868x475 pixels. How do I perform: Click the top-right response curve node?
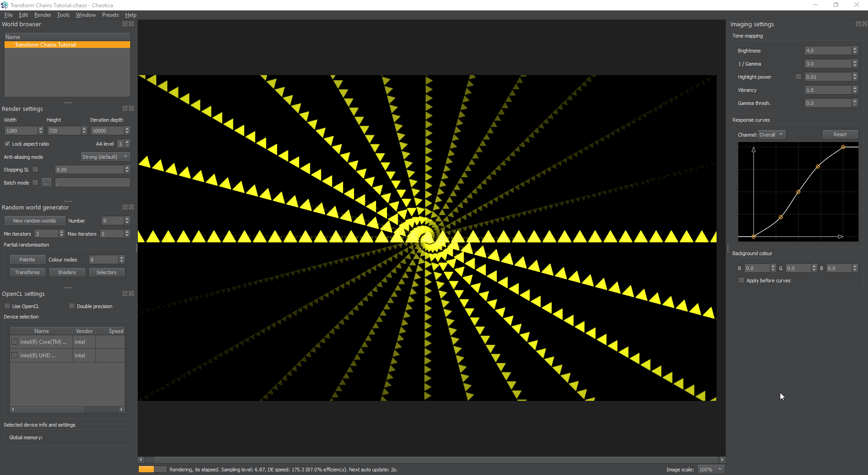pyautogui.click(x=843, y=147)
